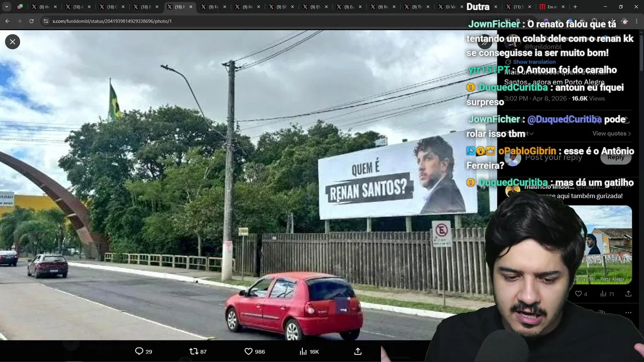
Task: Close the active "(19)" tab
Action: 191,7
